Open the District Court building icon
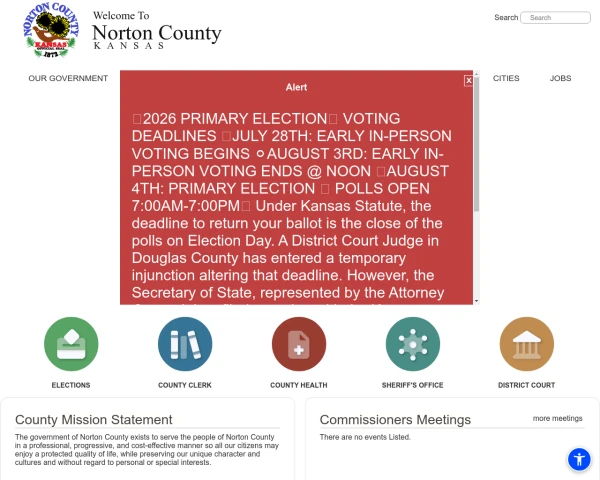 pos(527,344)
